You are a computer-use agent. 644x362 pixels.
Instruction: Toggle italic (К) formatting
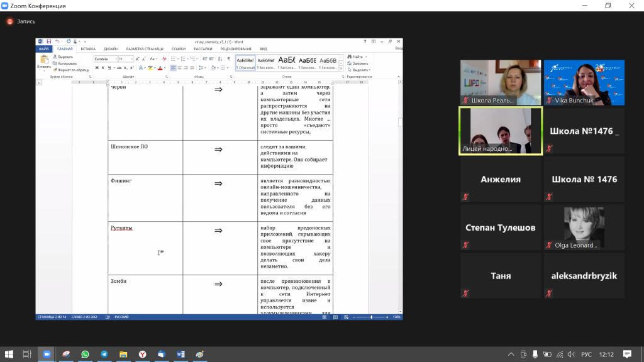pos(103,68)
